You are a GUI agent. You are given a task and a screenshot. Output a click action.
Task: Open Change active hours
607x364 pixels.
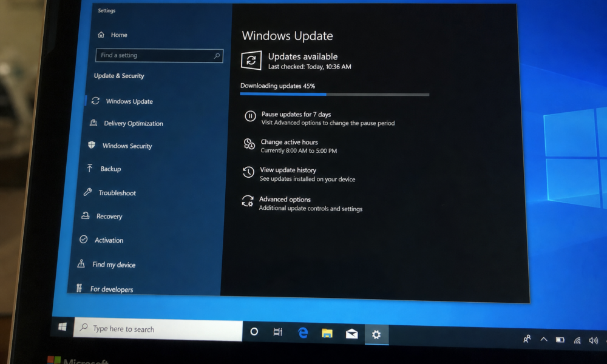(289, 142)
